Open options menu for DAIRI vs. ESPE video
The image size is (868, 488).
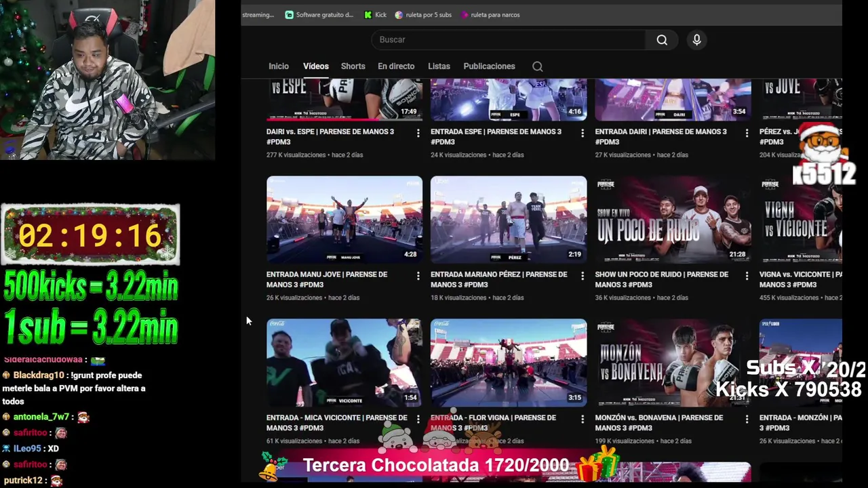418,134
